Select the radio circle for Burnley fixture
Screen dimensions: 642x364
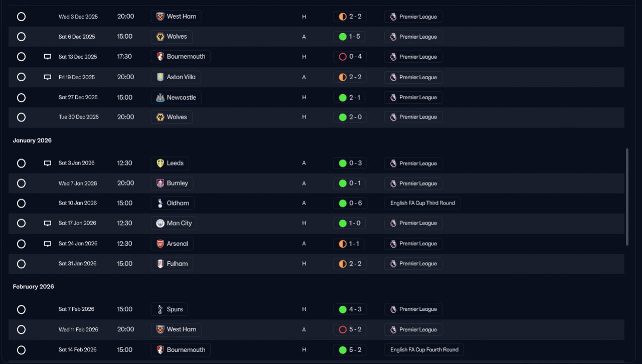(x=21, y=184)
